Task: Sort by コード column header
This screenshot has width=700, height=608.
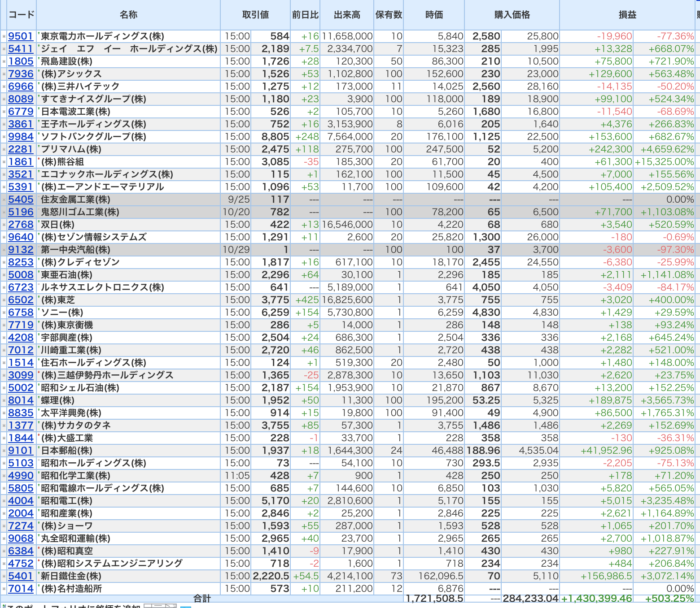Action: pos(22,15)
